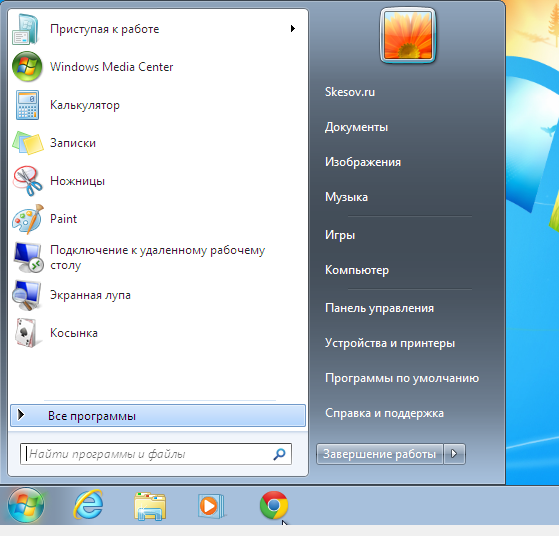The height and width of the screenshot is (536, 559).
Task: Expand Все программы list
Action: (x=158, y=416)
